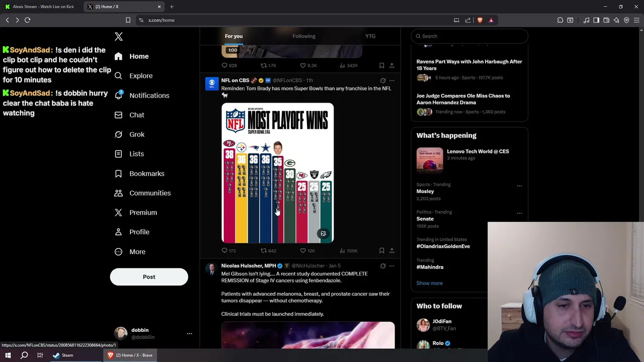Open Premium in the sidebar
The image size is (644, 362).
[136, 213]
